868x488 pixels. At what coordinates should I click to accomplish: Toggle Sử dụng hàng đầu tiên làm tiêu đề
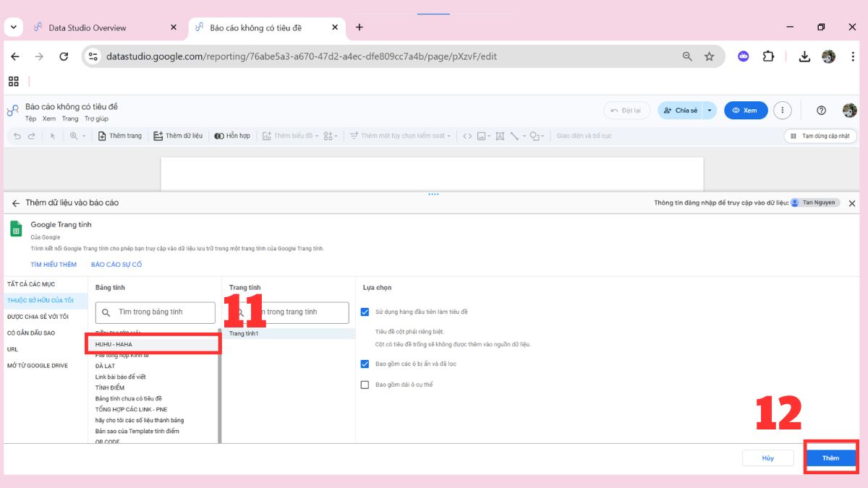pyautogui.click(x=365, y=312)
